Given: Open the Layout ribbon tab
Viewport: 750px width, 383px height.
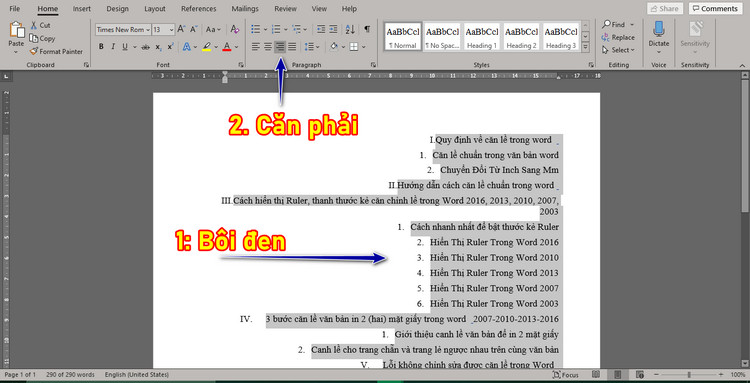Looking at the screenshot, I should [x=154, y=9].
